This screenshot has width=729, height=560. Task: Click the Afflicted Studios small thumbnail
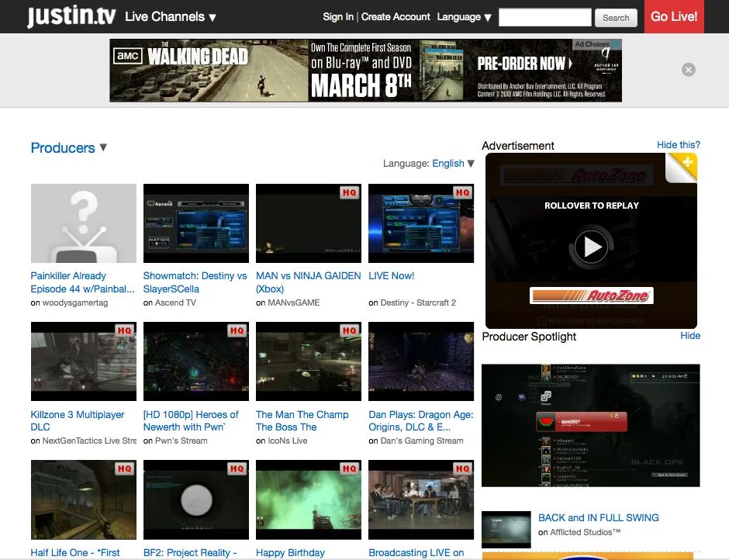pyautogui.click(x=506, y=529)
